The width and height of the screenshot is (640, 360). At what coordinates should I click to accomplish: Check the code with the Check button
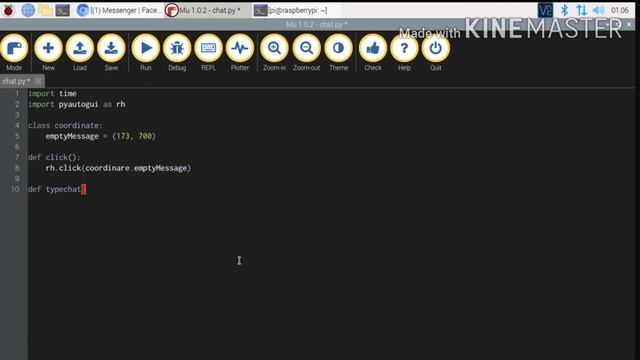[373, 53]
